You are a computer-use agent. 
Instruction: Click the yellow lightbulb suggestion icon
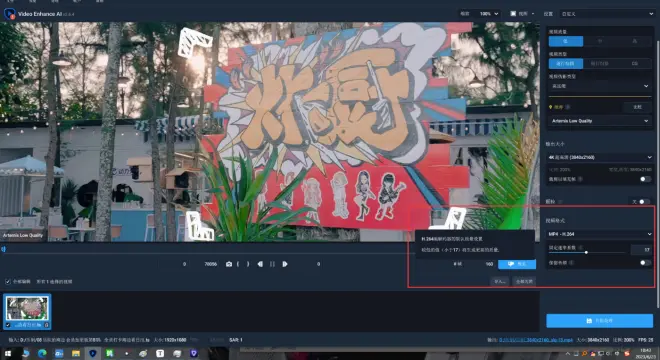pyautogui.click(x=550, y=107)
